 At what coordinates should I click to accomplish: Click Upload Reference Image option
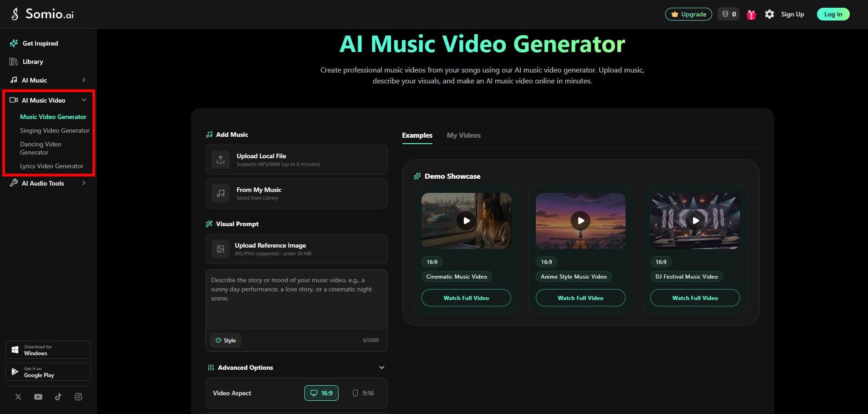coord(297,249)
